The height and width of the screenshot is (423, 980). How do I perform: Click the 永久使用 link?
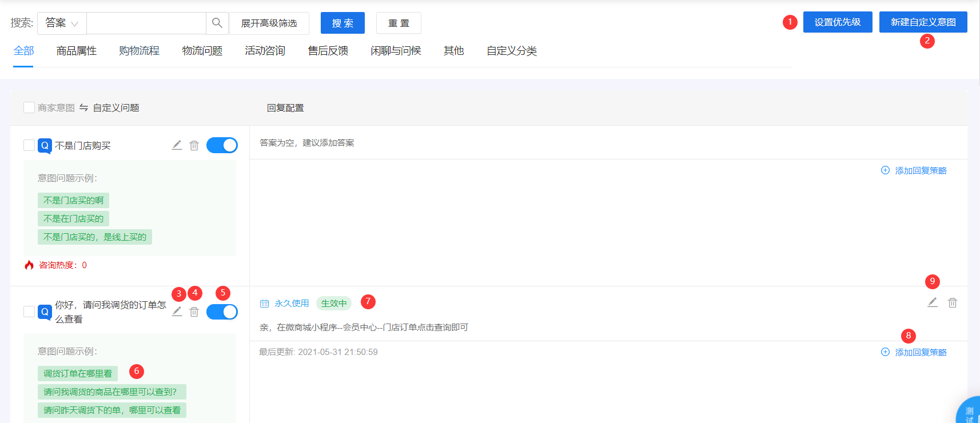pyautogui.click(x=292, y=304)
